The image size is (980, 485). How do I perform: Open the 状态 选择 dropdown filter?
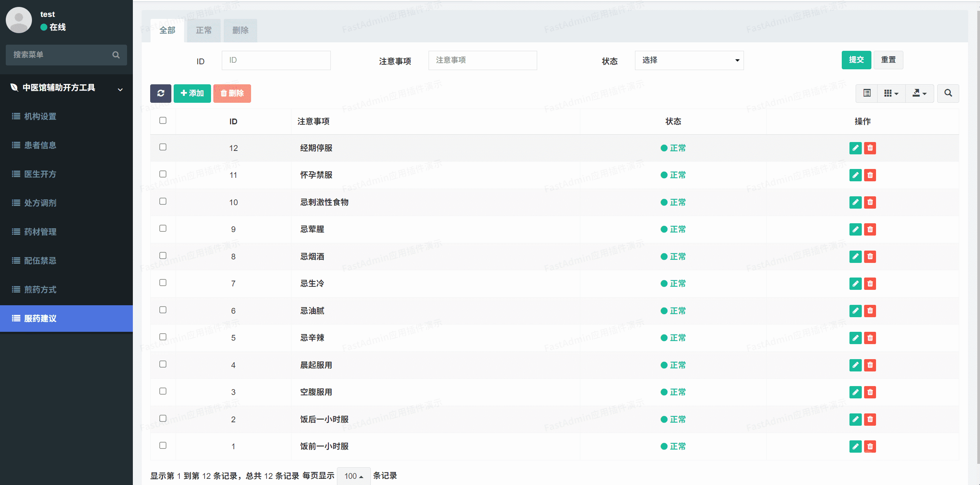[689, 60]
